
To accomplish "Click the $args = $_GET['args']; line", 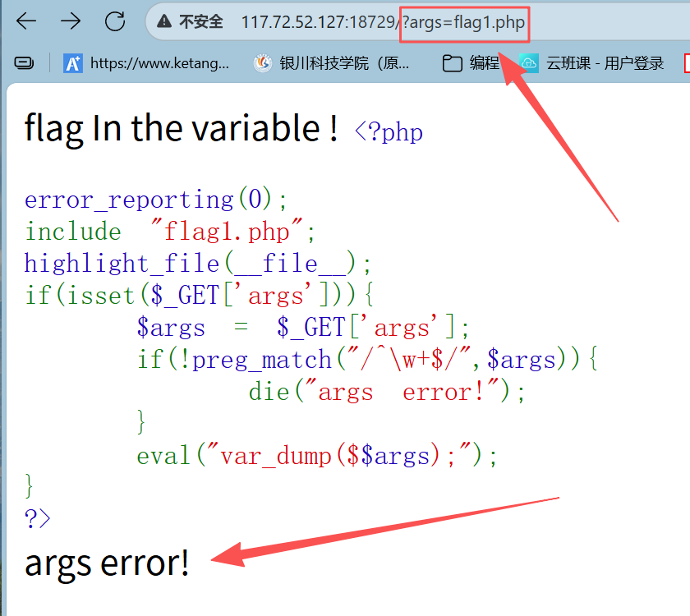I will point(303,328).
